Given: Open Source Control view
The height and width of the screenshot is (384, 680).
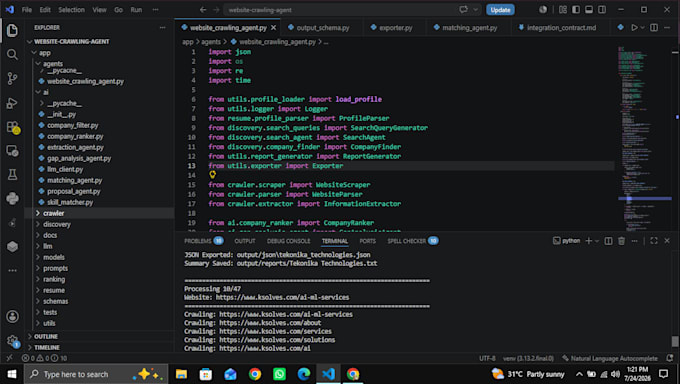Looking at the screenshot, I should tap(12, 79).
